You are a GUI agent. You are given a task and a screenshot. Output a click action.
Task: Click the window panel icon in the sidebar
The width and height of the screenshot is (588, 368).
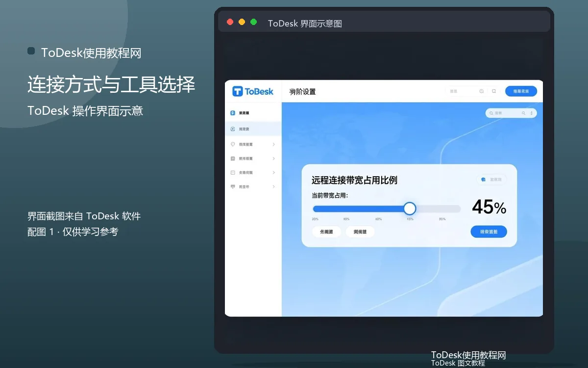pos(233,173)
